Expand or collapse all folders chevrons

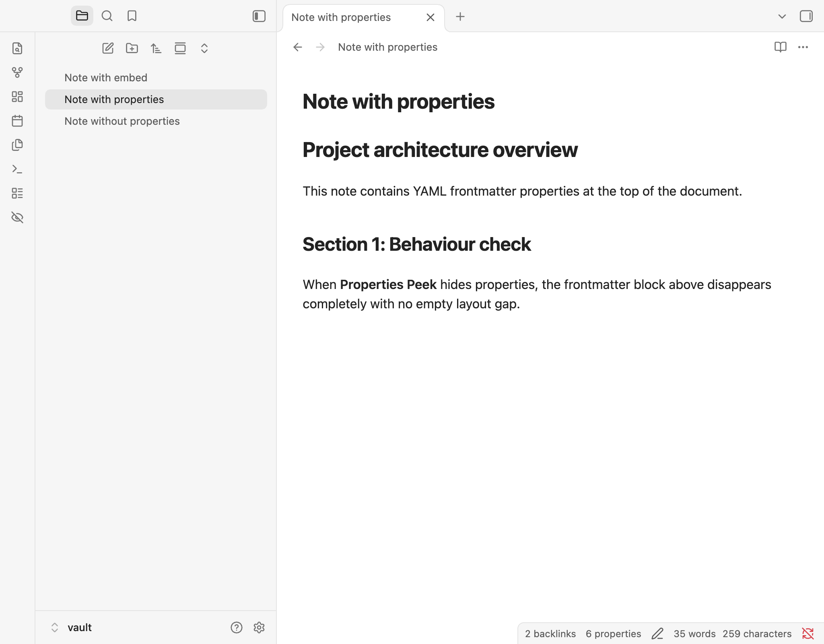coord(204,48)
